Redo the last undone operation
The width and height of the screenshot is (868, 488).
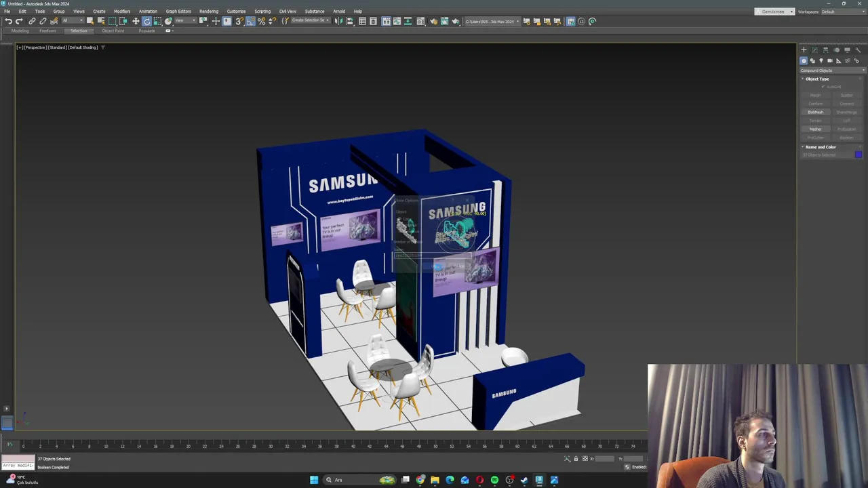tap(19, 21)
